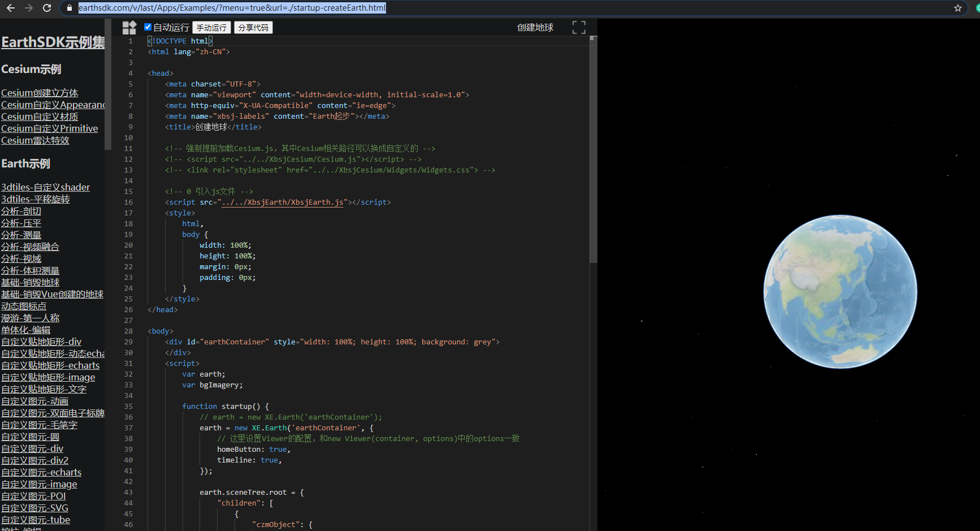Open the 3dtiles-平移旋转 example

point(36,199)
